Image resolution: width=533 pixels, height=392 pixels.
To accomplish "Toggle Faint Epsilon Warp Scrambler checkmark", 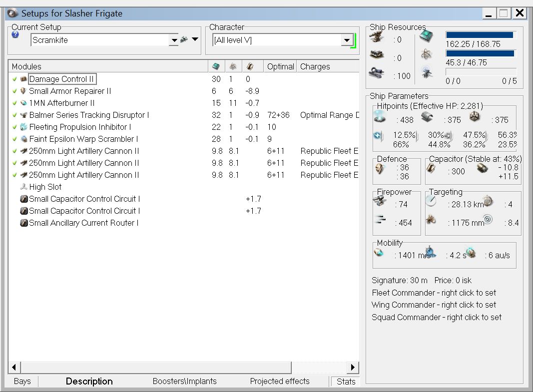I will point(14,139).
